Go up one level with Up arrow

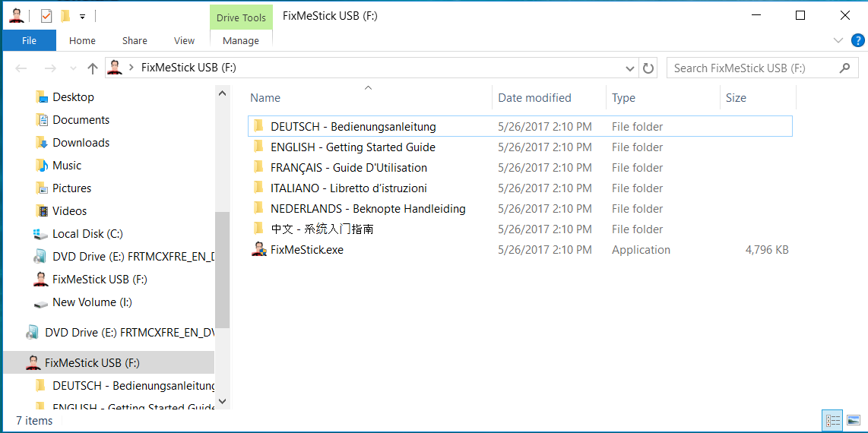(x=93, y=68)
